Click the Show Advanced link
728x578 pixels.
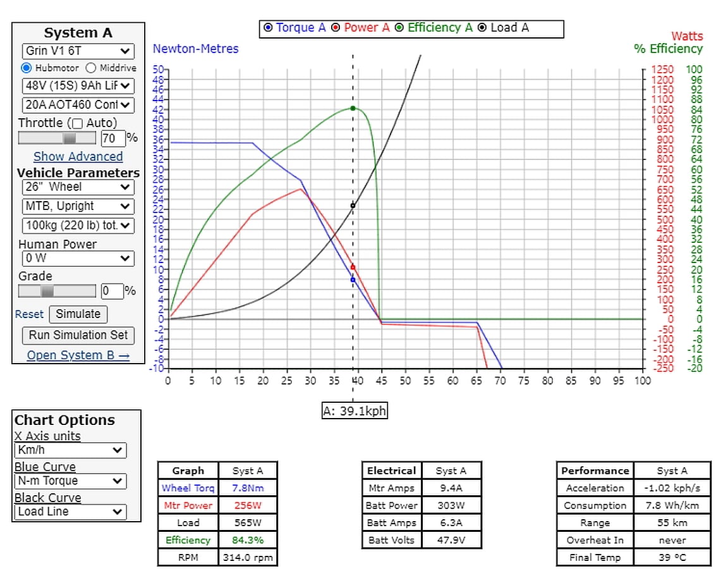[78, 157]
